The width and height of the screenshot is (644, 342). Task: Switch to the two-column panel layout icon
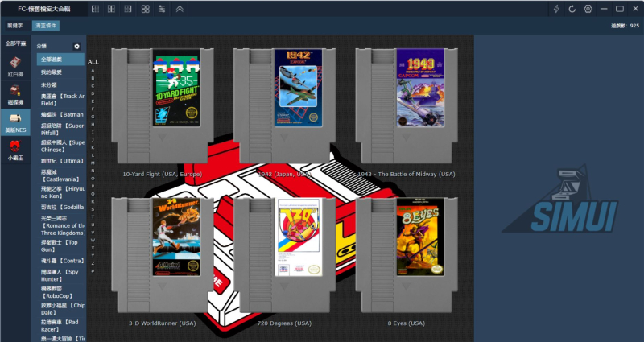pyautogui.click(x=111, y=9)
